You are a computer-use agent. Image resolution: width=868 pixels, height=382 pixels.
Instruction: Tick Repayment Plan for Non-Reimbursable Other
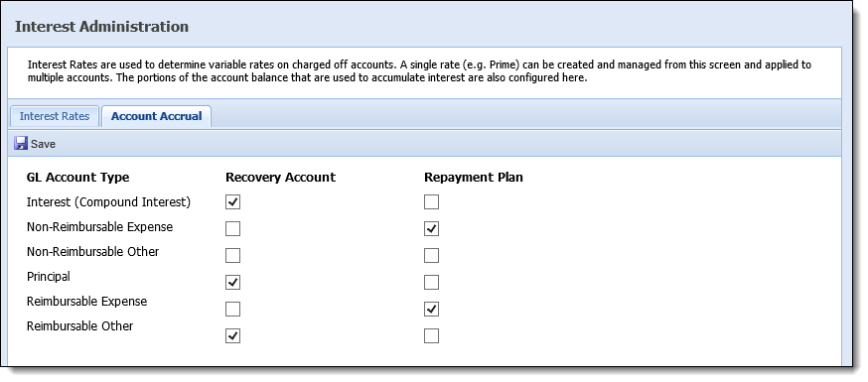432,256
